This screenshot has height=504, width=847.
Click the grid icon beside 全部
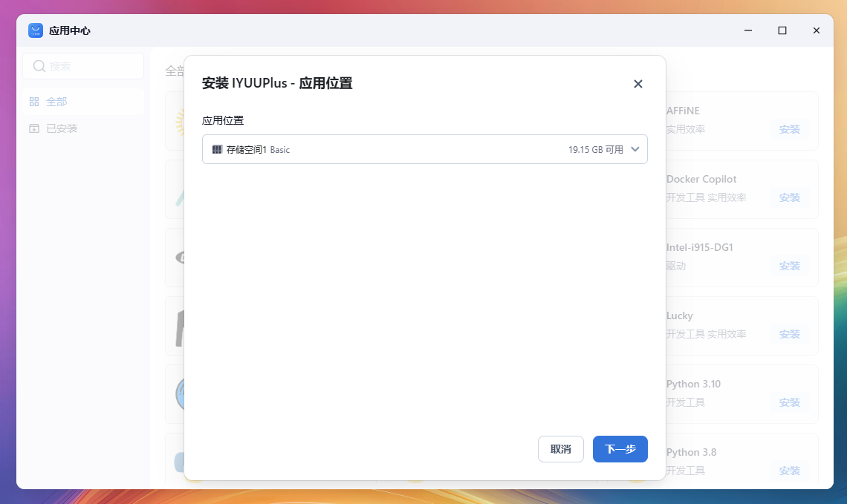coord(34,102)
